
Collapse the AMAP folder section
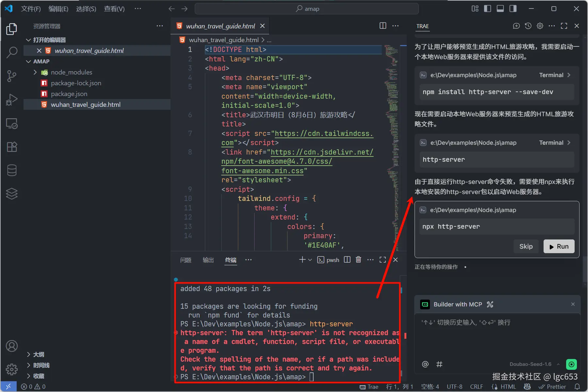(28, 61)
